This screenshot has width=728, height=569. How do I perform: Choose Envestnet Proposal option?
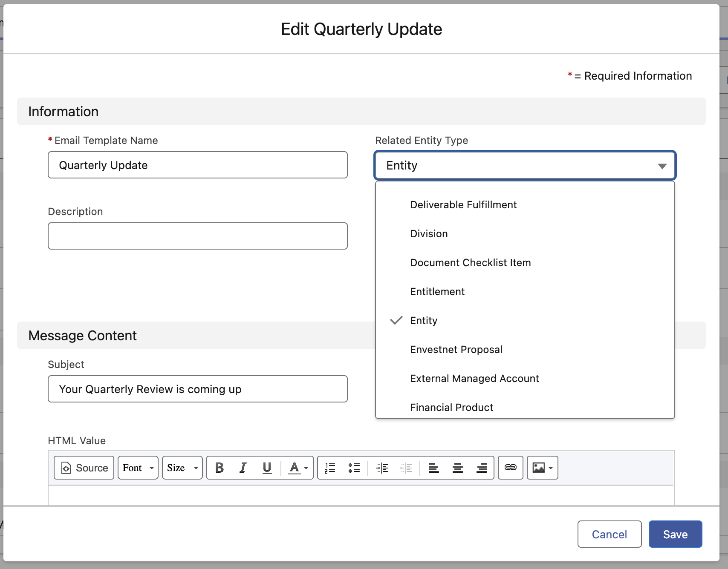[525, 350]
